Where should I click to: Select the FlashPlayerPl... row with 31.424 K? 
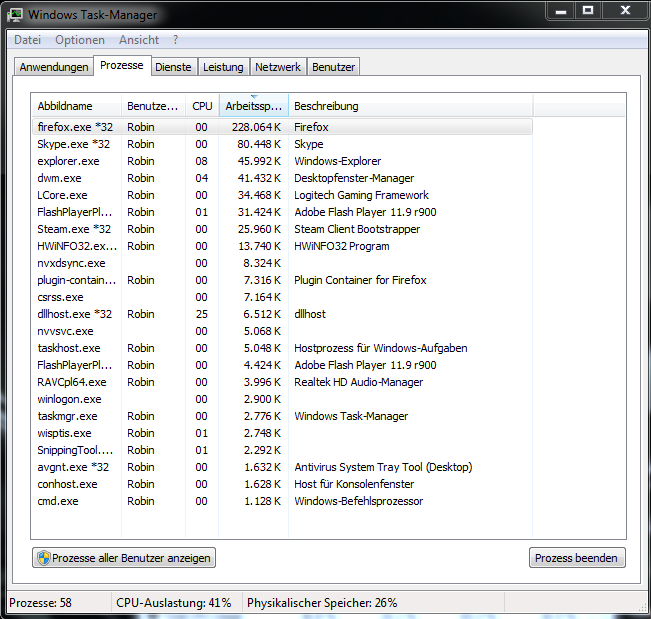[x=282, y=212]
